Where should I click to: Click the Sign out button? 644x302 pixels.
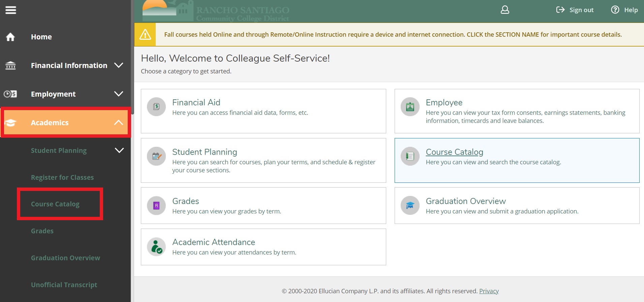575,10
